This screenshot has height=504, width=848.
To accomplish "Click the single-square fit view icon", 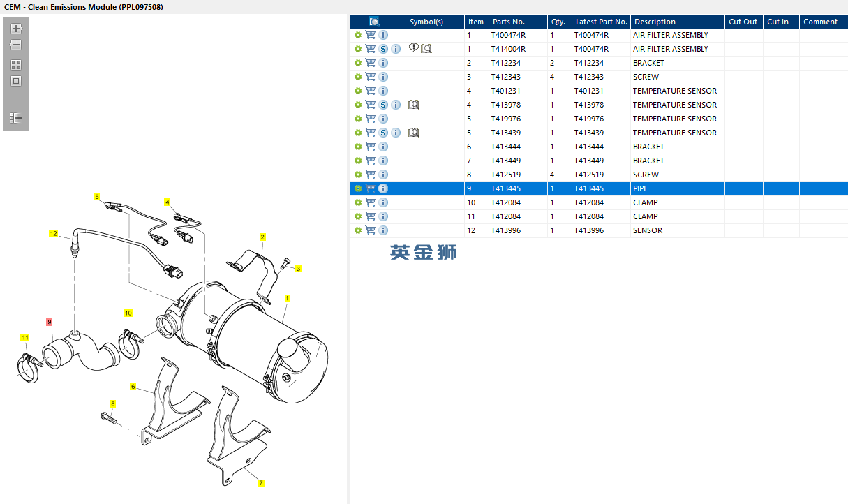I will point(16,81).
